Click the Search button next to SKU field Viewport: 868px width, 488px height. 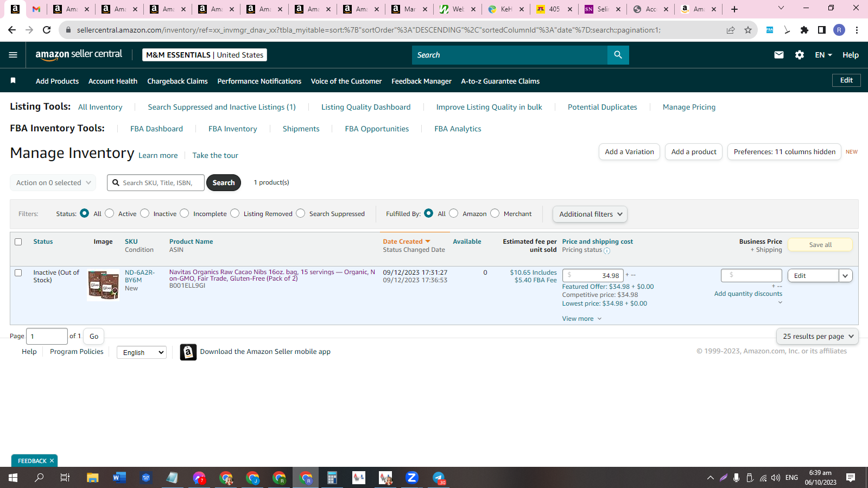pos(224,183)
